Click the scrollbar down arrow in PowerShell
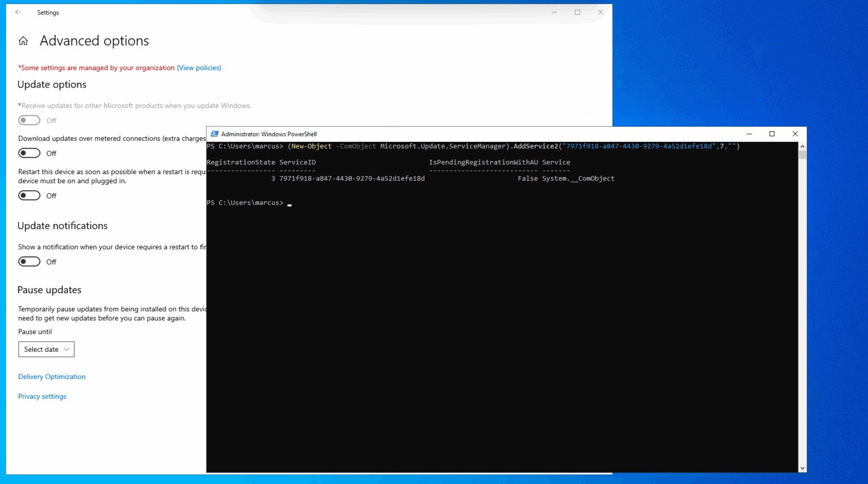 (802, 468)
